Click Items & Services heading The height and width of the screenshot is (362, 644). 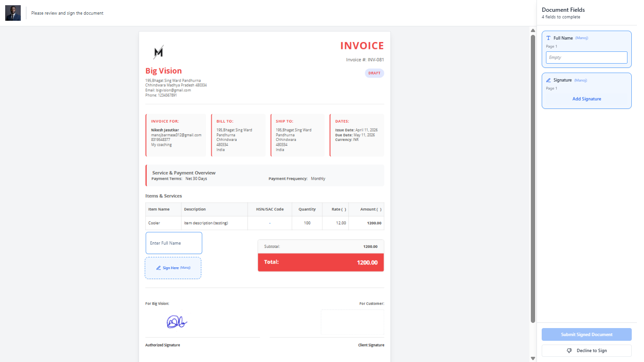click(164, 196)
